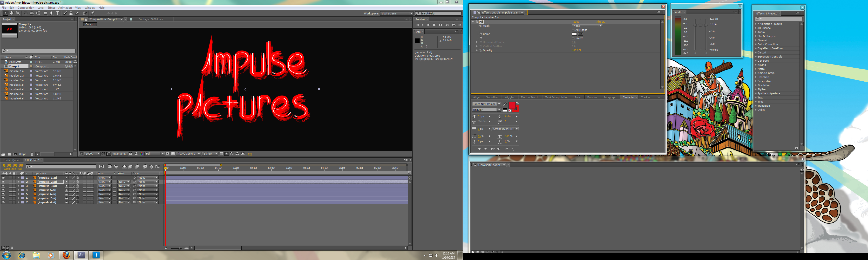
Task: Select the Eraser tool
Action: (77, 13)
